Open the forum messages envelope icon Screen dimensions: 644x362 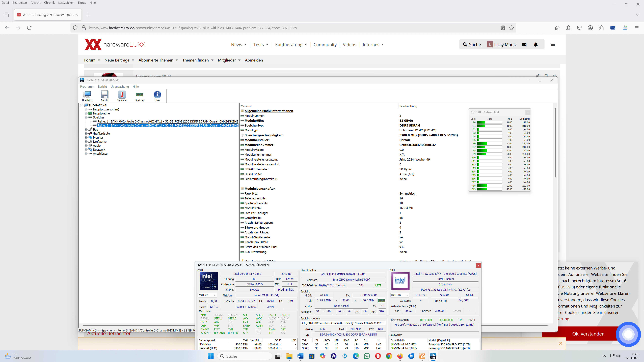coord(524,44)
